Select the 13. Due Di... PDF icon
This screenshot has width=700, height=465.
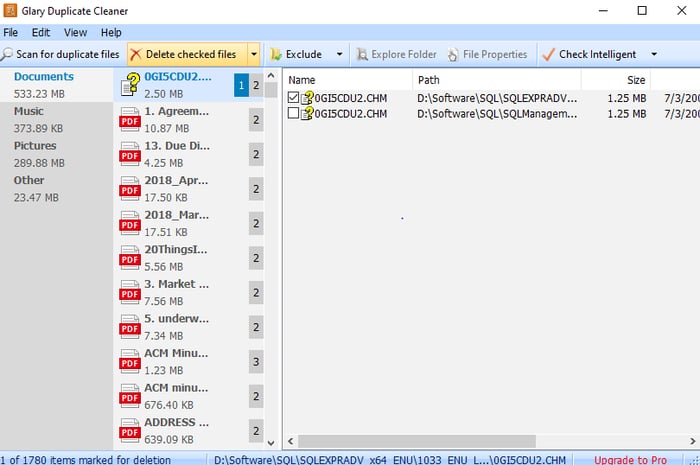pyautogui.click(x=130, y=154)
